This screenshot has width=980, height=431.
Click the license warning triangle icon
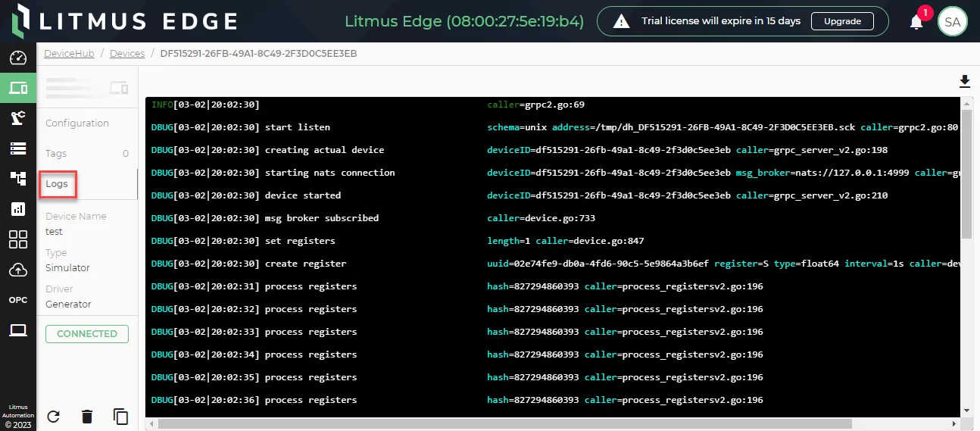pos(622,21)
